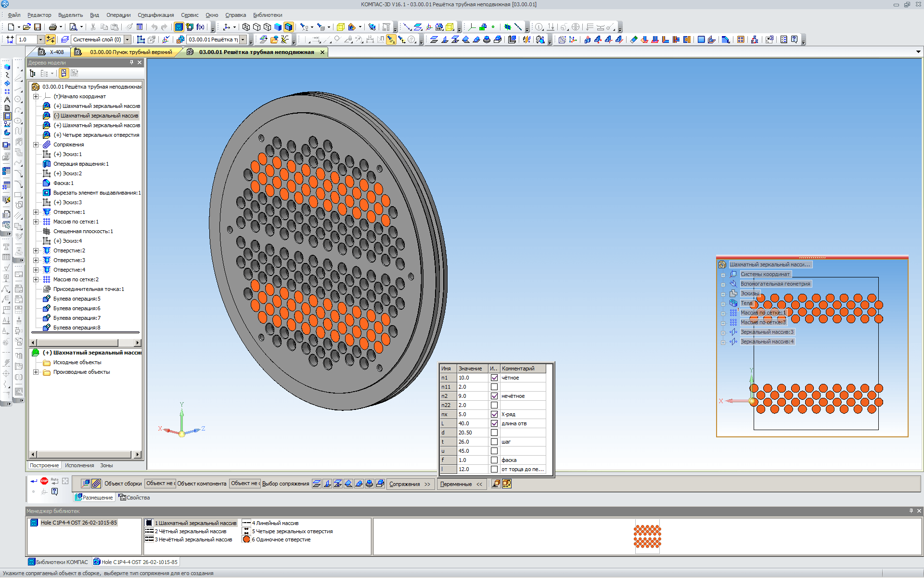This screenshot has width=924, height=578.
Task: Expand the Сопряжения tree node
Action: [36, 144]
